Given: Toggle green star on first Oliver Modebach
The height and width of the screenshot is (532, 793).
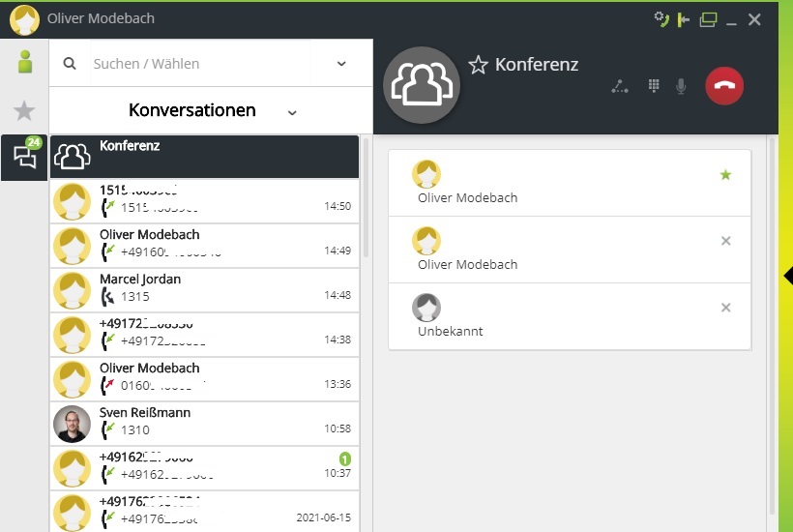Looking at the screenshot, I should [x=726, y=175].
